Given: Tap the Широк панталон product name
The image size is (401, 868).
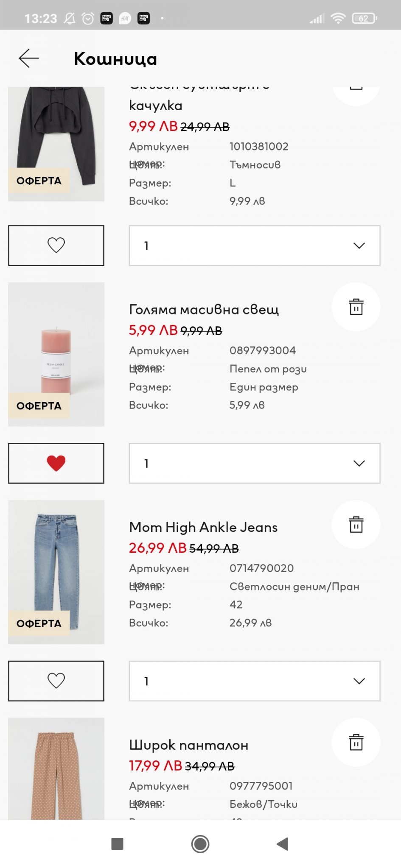Looking at the screenshot, I should click(x=188, y=745).
